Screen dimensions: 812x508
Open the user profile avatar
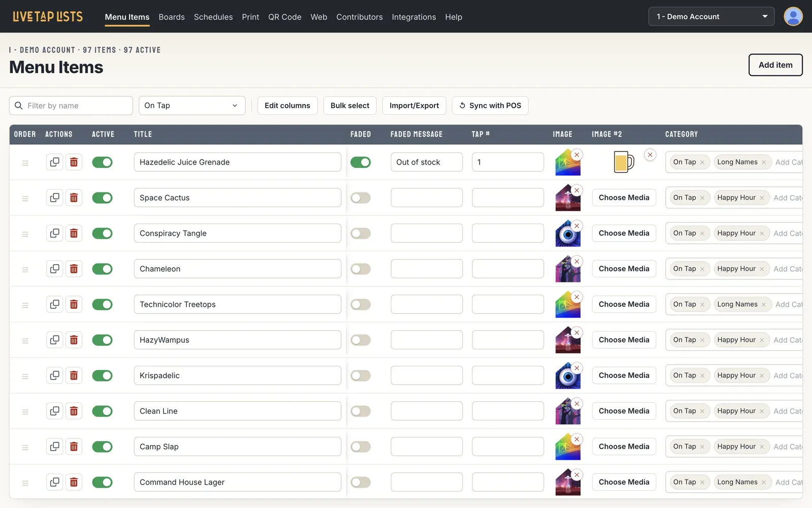coord(793,16)
